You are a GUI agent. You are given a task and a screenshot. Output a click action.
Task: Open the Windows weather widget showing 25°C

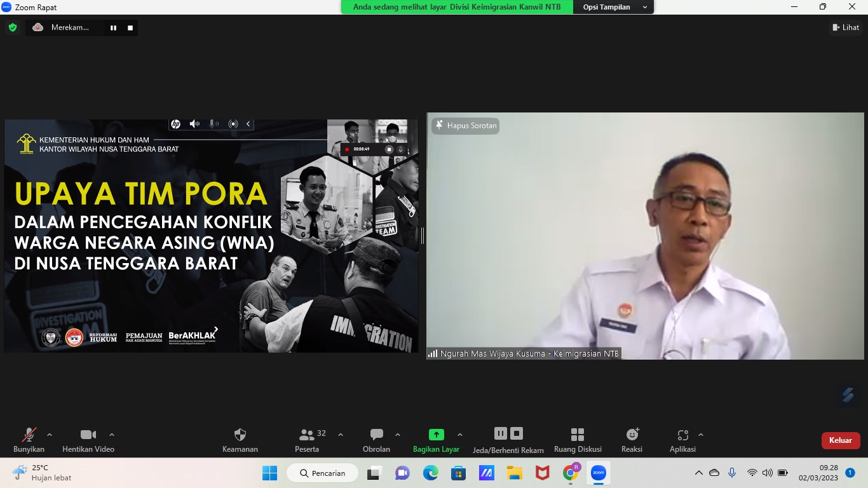click(x=42, y=473)
